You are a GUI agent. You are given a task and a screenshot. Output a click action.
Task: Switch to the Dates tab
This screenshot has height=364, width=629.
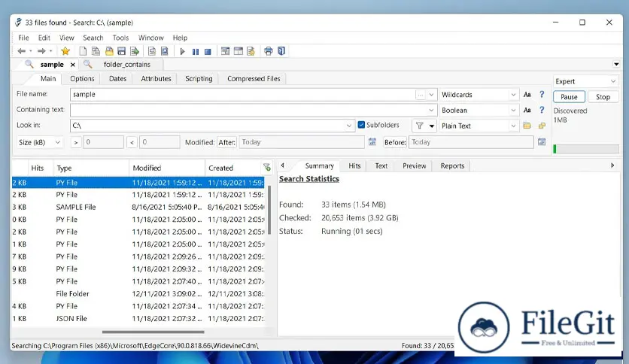pyautogui.click(x=117, y=78)
